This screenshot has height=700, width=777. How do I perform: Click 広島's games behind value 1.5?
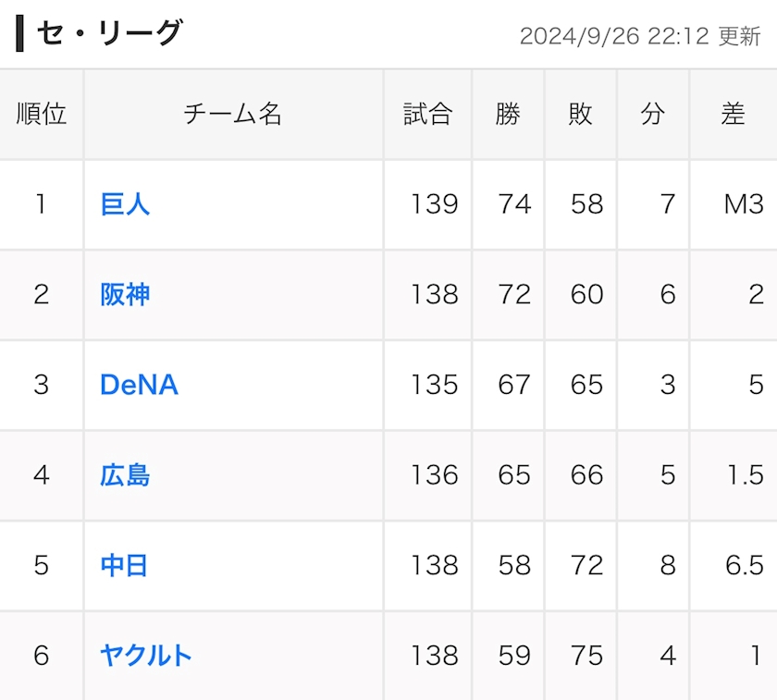tap(745, 475)
